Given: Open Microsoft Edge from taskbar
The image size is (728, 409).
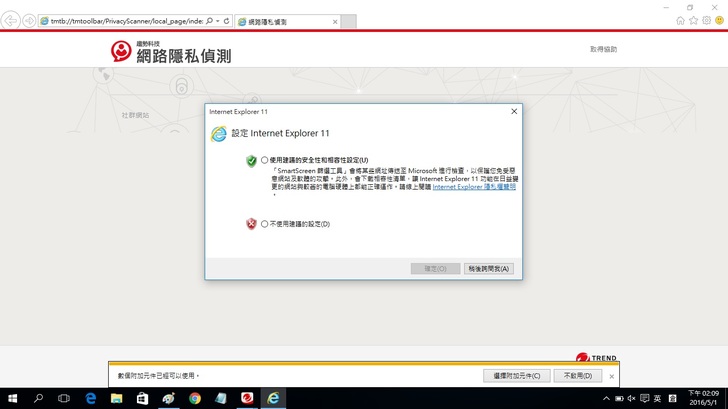Looking at the screenshot, I should point(90,398).
